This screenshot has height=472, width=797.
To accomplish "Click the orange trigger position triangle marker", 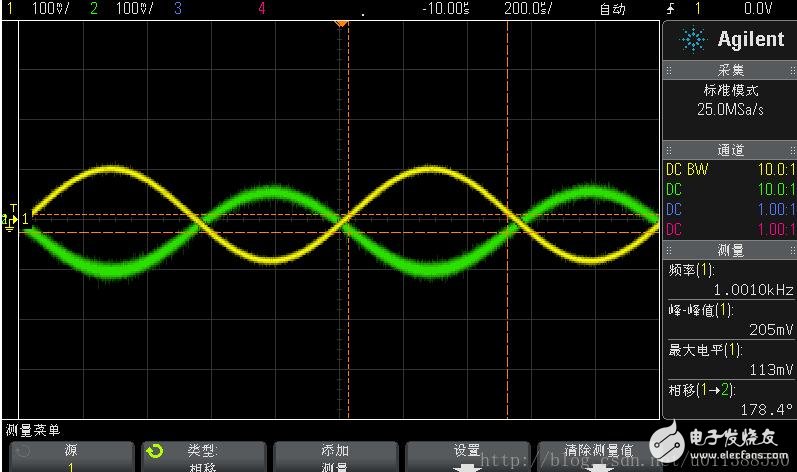I will pos(341,22).
